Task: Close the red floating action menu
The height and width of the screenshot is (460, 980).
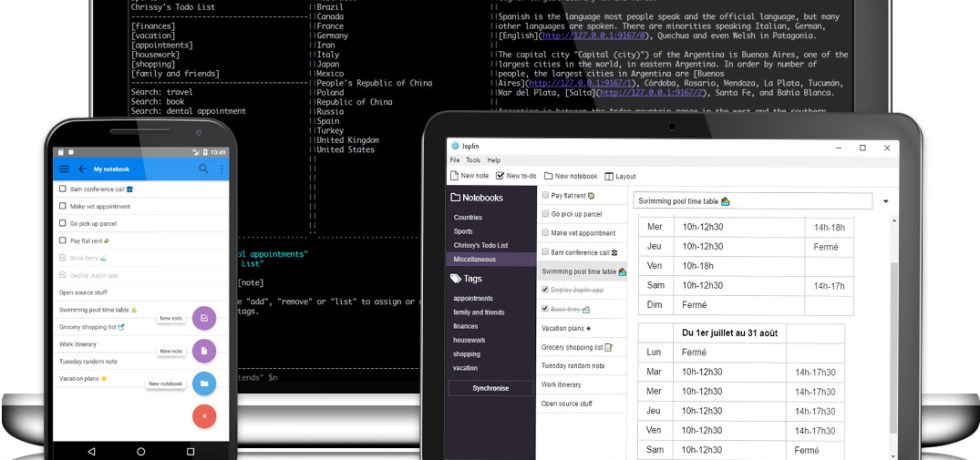Action: click(204, 415)
